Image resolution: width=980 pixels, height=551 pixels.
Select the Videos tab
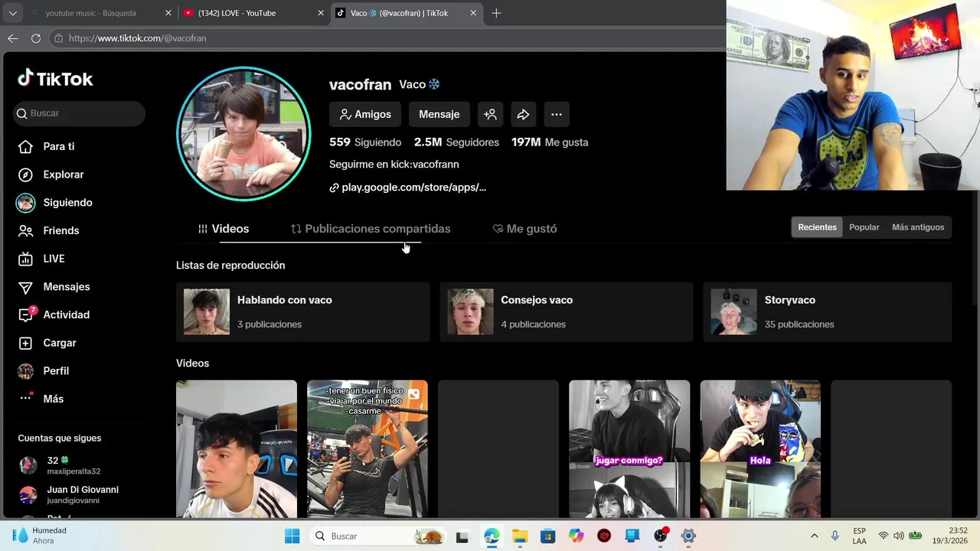pos(224,229)
